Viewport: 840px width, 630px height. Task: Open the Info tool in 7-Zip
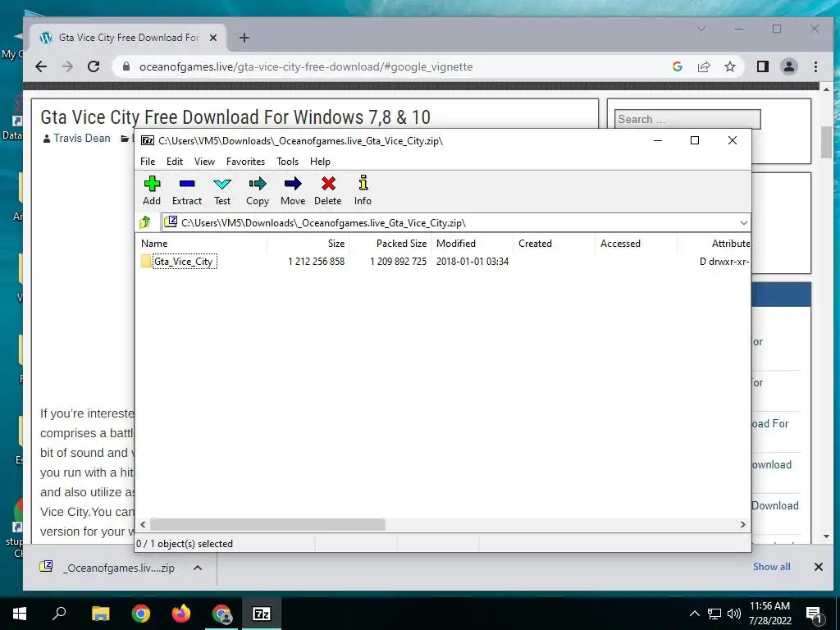[363, 190]
